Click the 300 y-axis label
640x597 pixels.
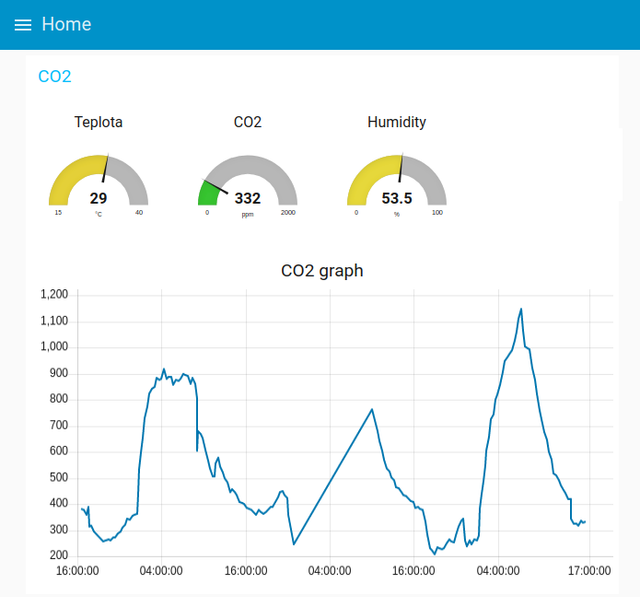(x=58, y=530)
